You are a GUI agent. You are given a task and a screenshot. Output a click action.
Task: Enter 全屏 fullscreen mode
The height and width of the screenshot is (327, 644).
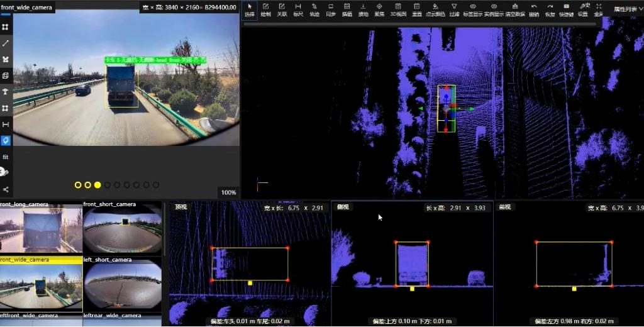599,10
